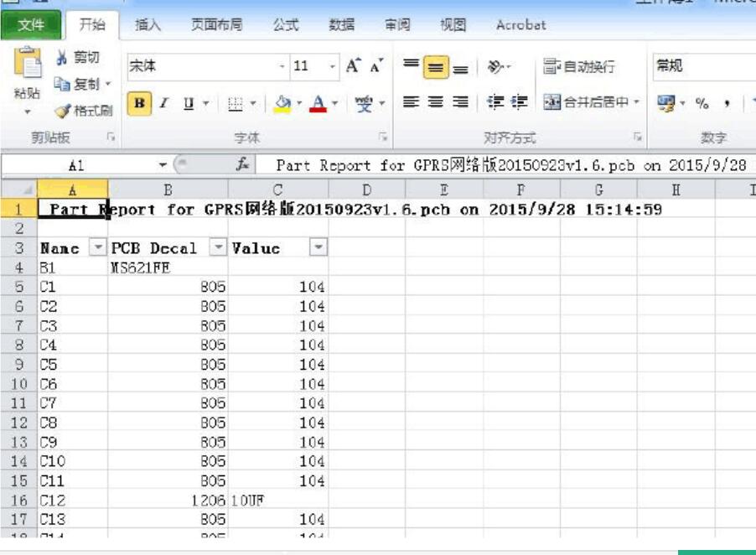Increase font size with large A

point(353,66)
